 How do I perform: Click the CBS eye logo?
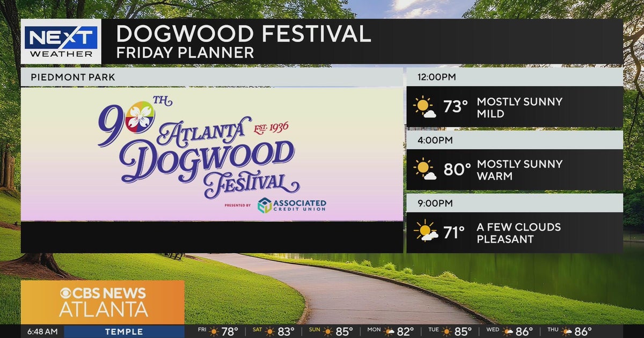68,293
